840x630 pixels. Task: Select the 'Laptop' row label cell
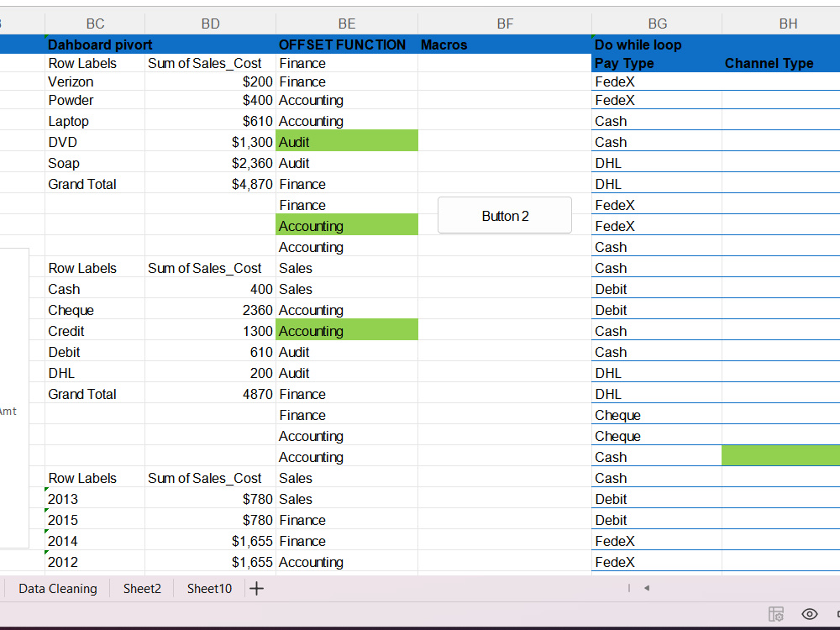[95, 121]
